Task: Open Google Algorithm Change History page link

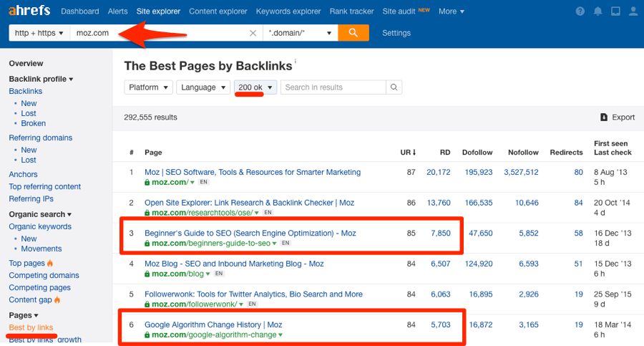Action: click(213, 325)
